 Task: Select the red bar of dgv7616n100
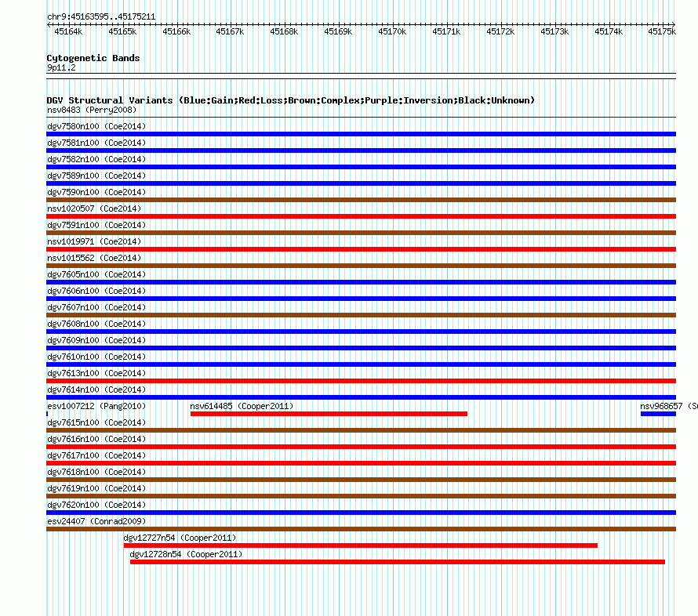coord(361,447)
